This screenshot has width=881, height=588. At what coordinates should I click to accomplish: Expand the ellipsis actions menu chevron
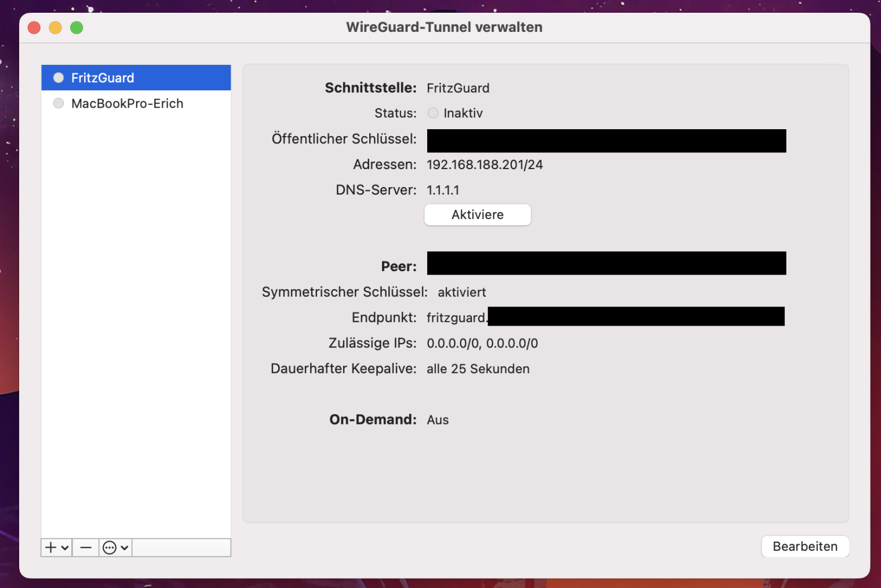pyautogui.click(x=124, y=547)
